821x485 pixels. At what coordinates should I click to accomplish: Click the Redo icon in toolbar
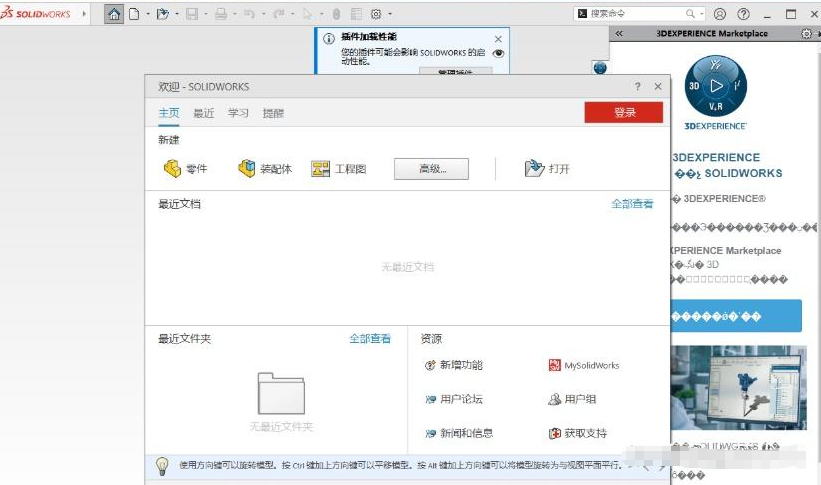278,14
